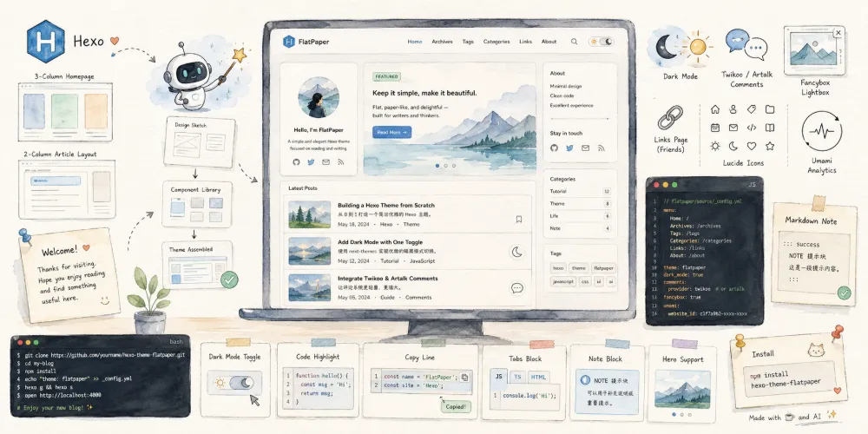Open the Tutorial category in sidebar
Image resolution: width=868 pixels, height=434 pixels.
coord(580,191)
